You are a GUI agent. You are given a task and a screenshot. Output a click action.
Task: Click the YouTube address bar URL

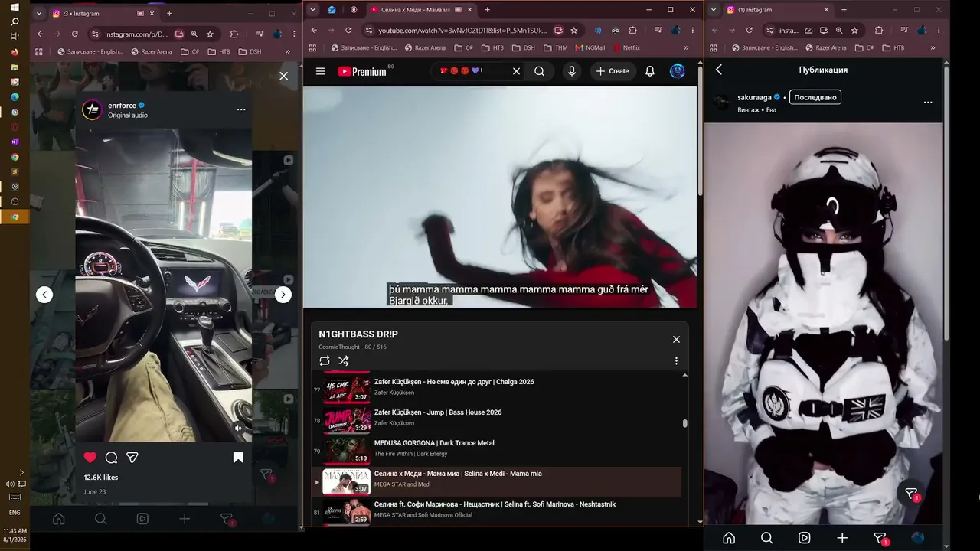462,31
